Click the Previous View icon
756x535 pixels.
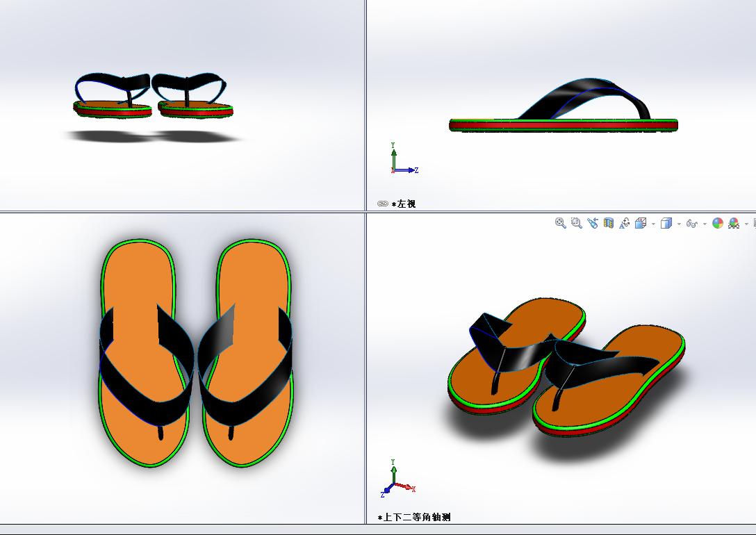[592, 223]
